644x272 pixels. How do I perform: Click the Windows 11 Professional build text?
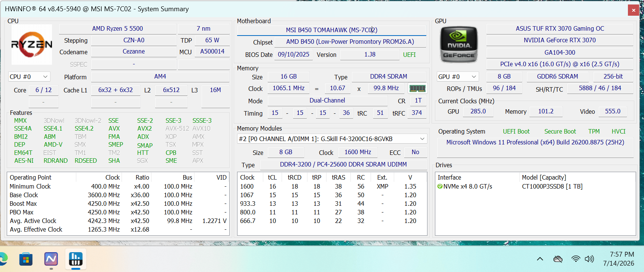535,142
